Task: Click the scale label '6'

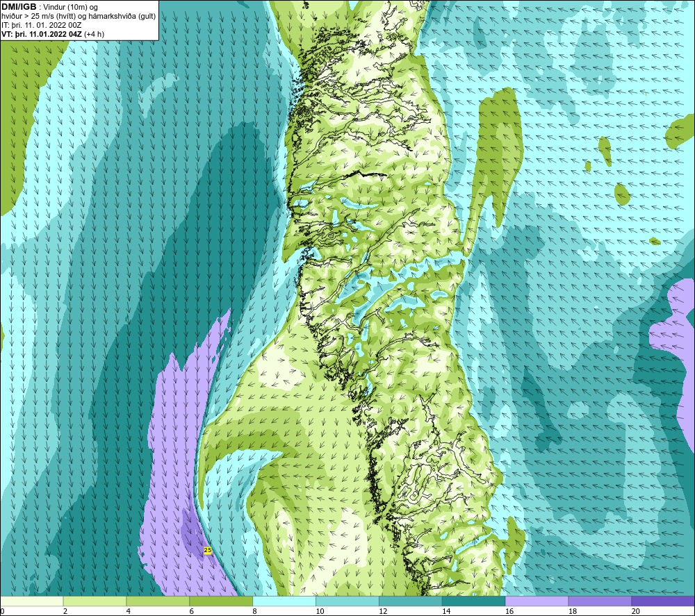Action: 192,611
